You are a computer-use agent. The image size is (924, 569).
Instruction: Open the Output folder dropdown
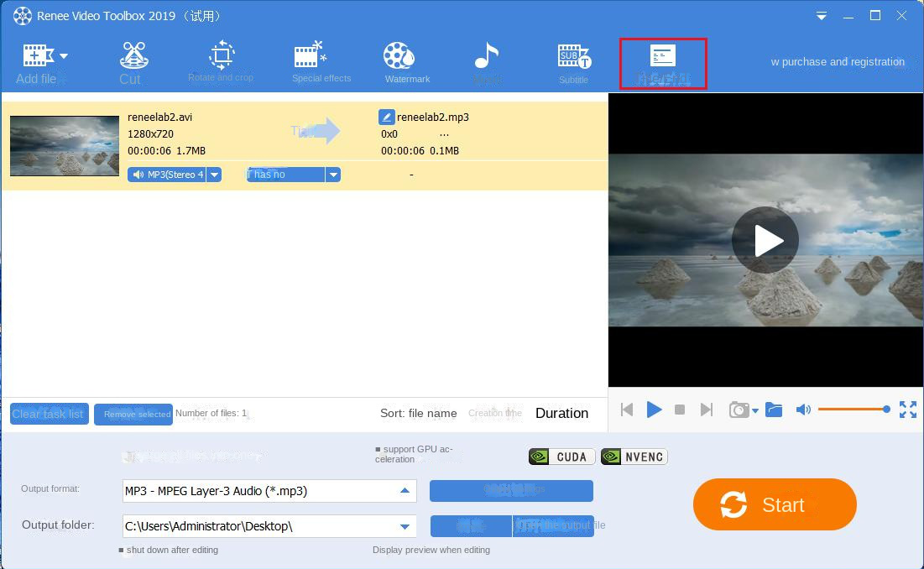(406, 525)
